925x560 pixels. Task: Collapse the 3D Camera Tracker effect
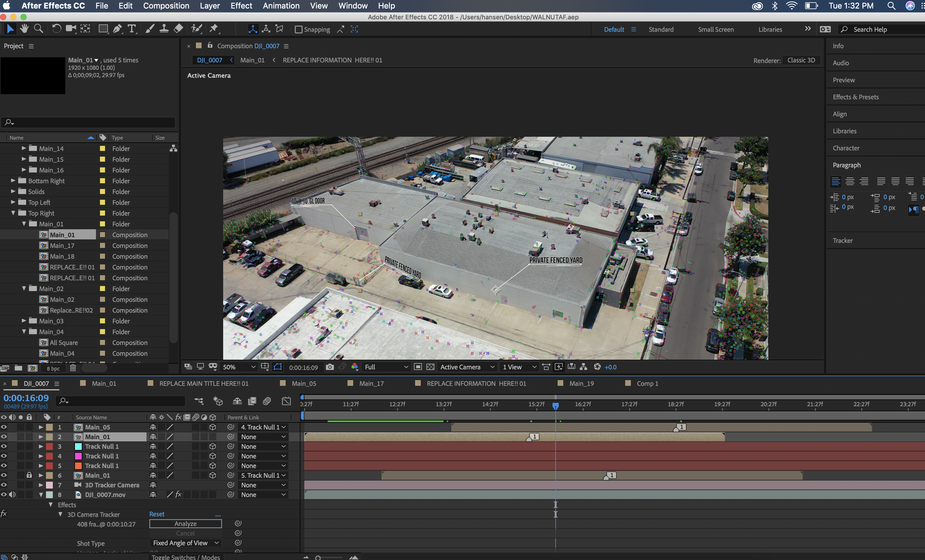60,514
